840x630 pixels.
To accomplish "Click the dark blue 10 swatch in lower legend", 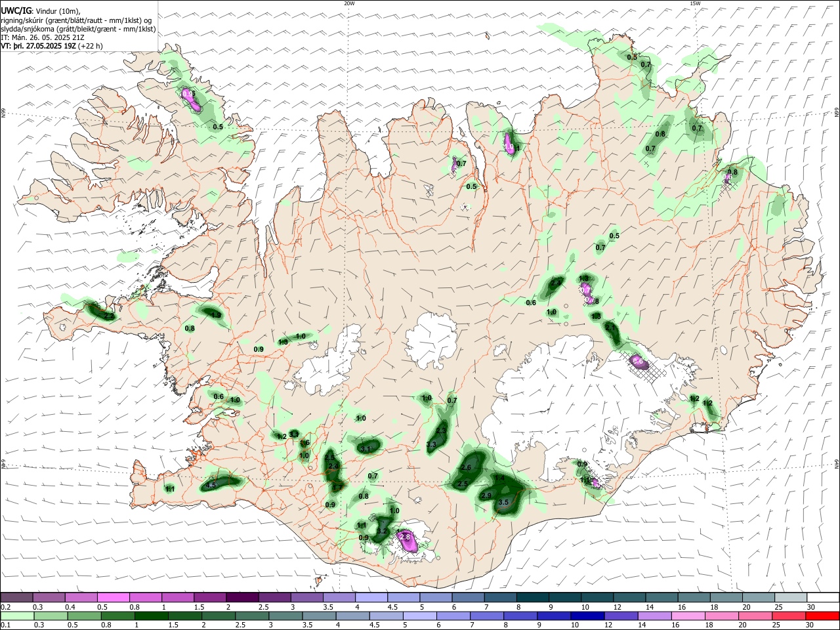I will click(x=586, y=616).
